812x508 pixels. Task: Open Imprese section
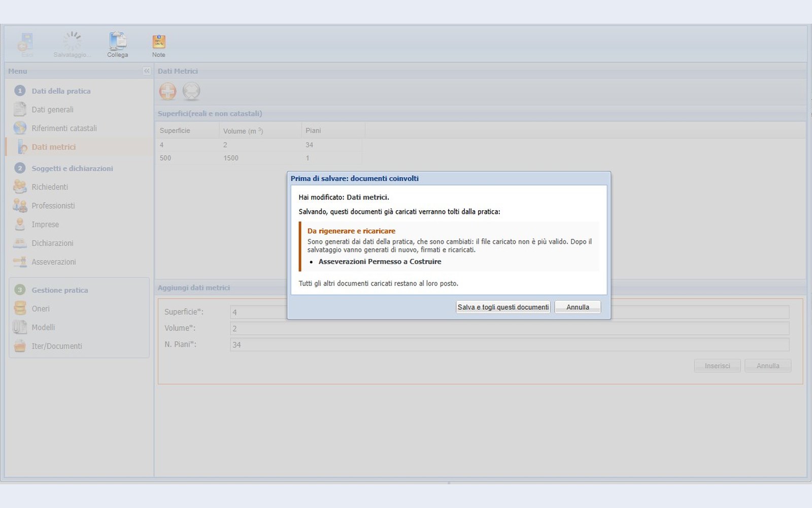(45, 225)
